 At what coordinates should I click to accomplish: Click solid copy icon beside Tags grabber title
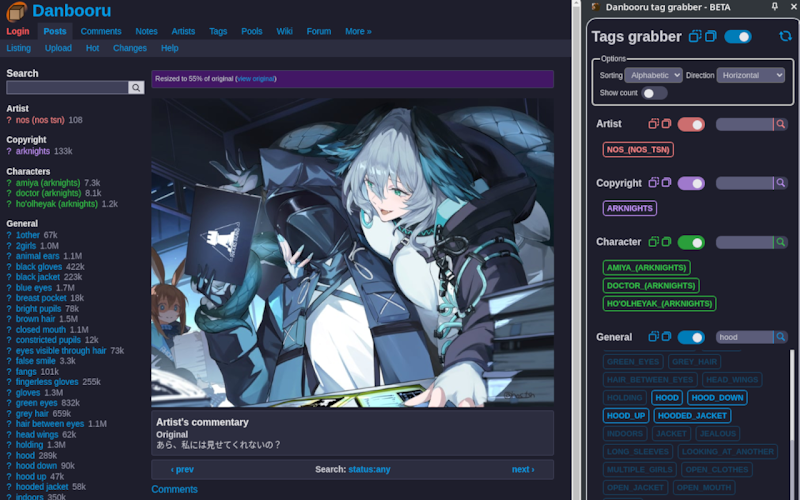coord(711,36)
